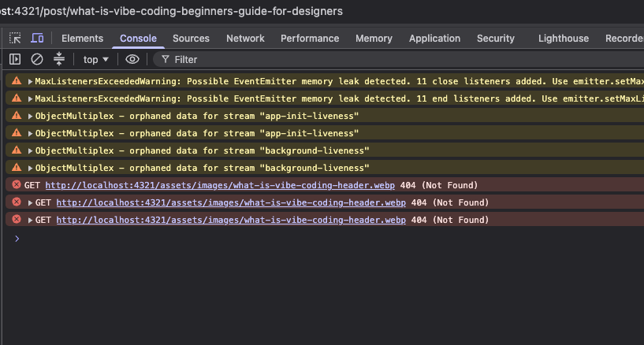This screenshot has height=345, width=644.
Task: Open the Network tab
Action: point(245,38)
